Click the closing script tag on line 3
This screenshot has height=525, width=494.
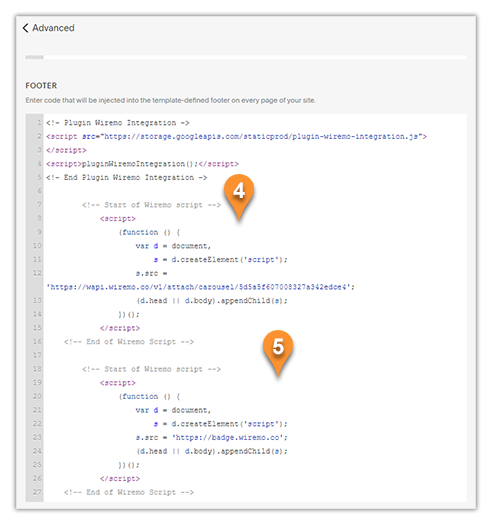[66, 150]
